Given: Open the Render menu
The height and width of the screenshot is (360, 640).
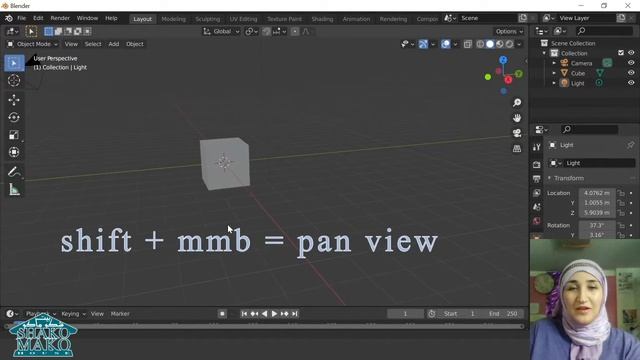Looking at the screenshot, I should 60,18.
